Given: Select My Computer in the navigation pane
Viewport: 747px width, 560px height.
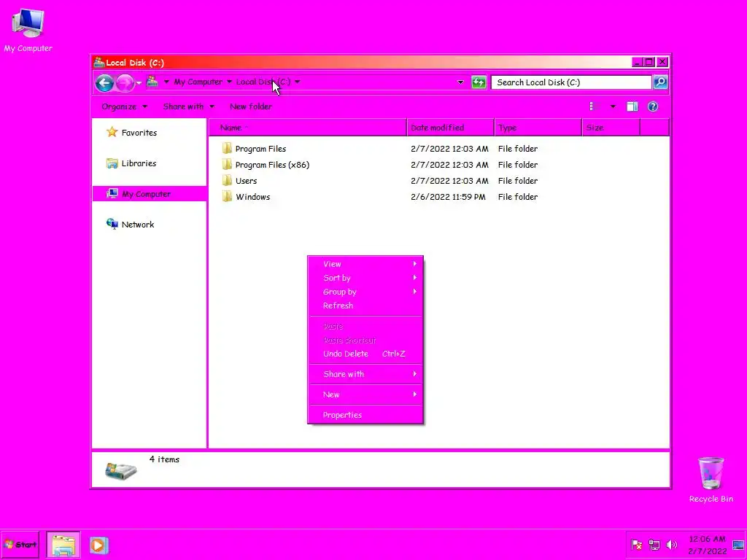Looking at the screenshot, I should click(146, 194).
